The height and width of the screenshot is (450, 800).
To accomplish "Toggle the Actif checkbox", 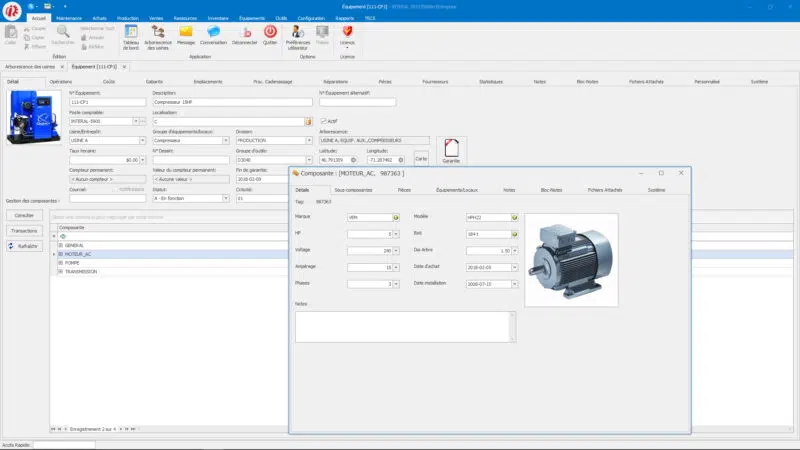I will [x=323, y=121].
